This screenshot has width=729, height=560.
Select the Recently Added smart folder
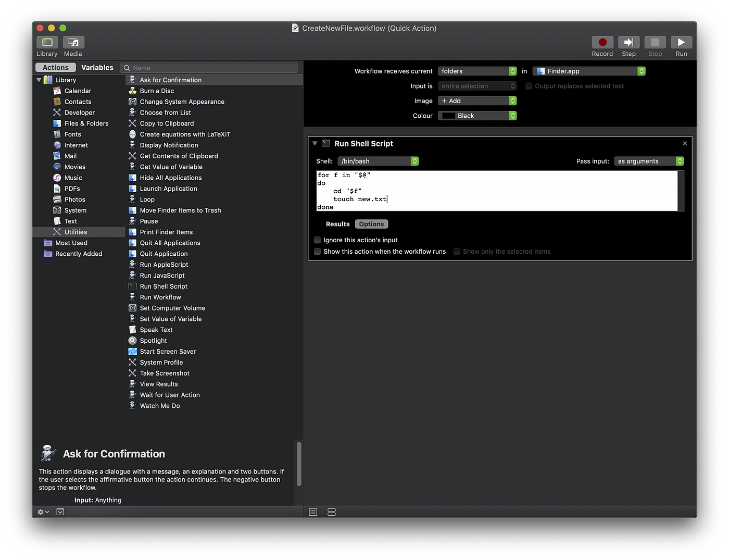(79, 254)
